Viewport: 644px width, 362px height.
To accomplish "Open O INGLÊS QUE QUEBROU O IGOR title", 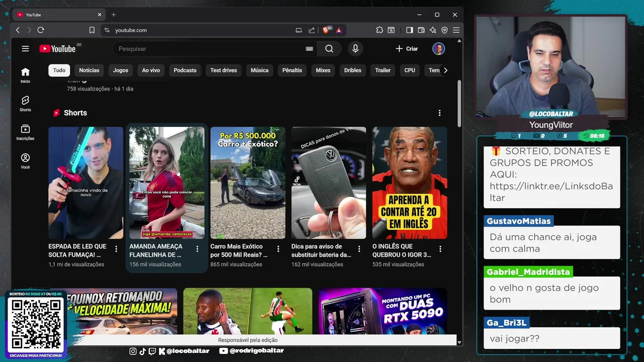I will click(401, 250).
